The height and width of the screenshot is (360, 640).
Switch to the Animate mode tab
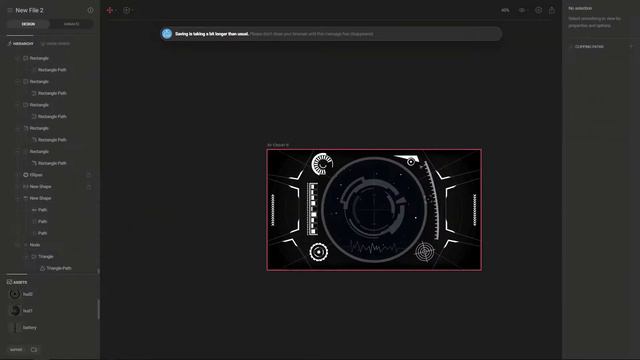pos(71,24)
